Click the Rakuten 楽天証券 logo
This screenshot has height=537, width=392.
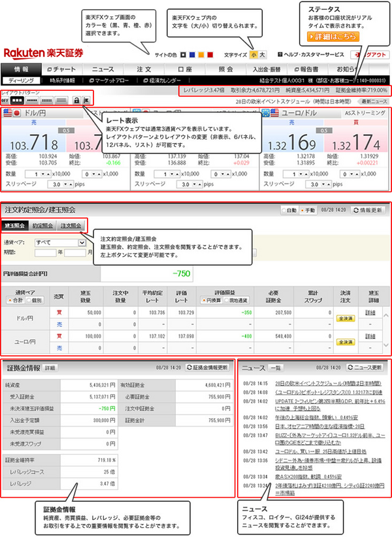(x=44, y=54)
